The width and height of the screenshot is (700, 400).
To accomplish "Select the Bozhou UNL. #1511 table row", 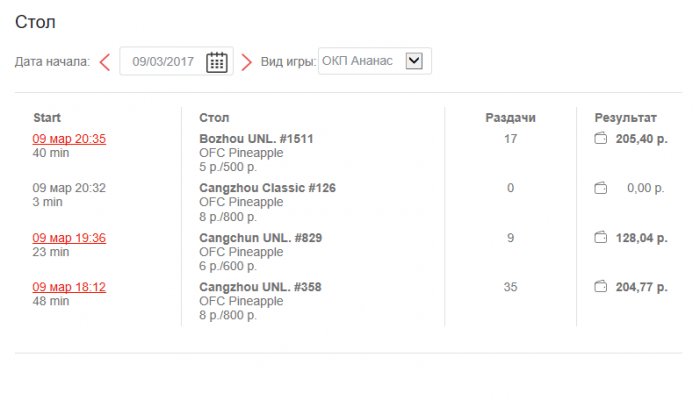I will coord(257,139).
